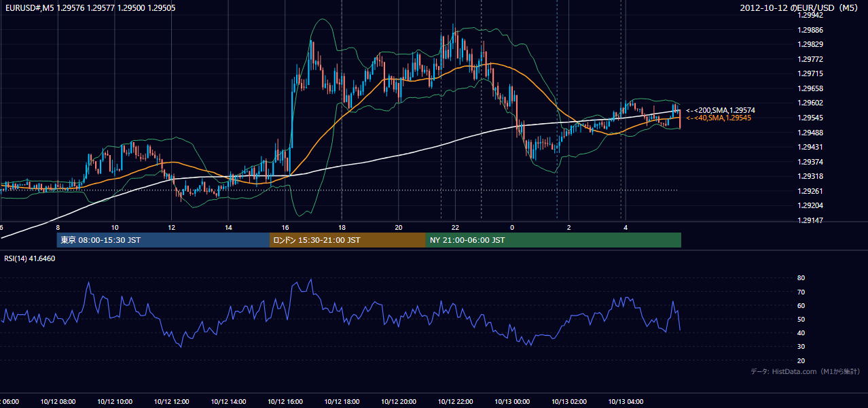Viewport: 868px width, 408px height.
Task: Click hour tick 0 above the session bars
Action: (x=512, y=227)
